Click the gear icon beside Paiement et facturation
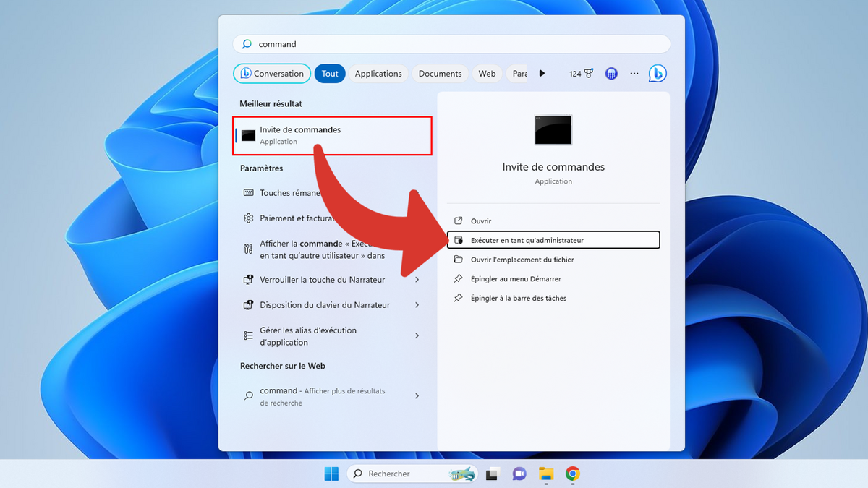Viewport: 868px width, 488px height. point(248,218)
